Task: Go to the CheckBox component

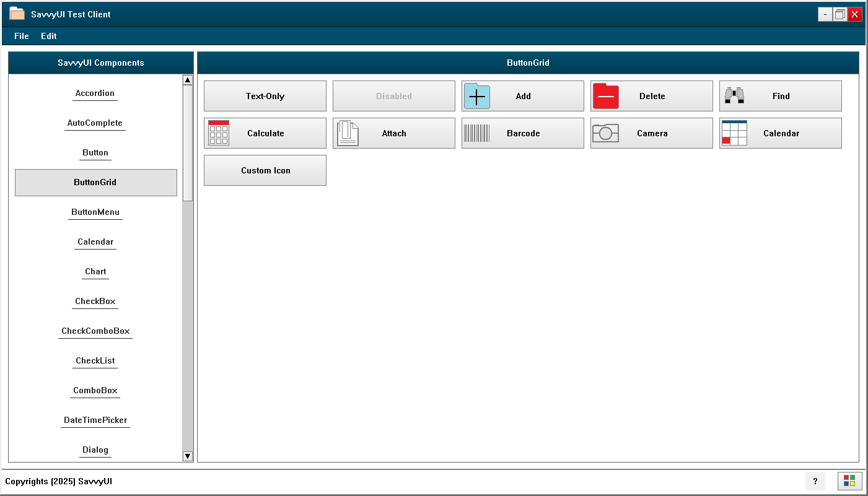Action: [x=95, y=301]
